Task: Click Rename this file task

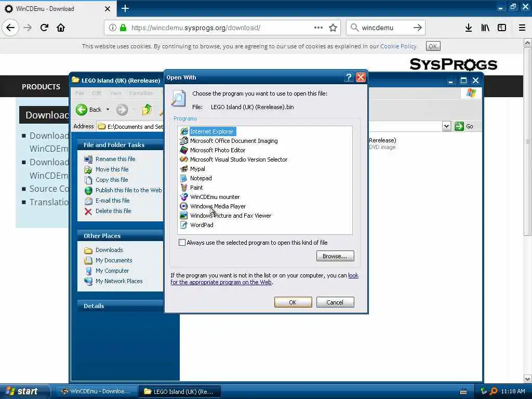Action: (115, 159)
